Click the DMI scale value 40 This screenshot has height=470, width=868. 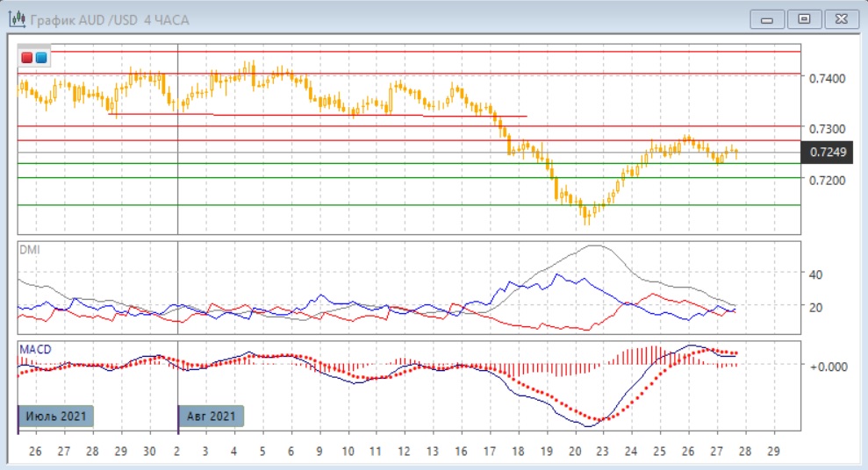[x=815, y=274]
